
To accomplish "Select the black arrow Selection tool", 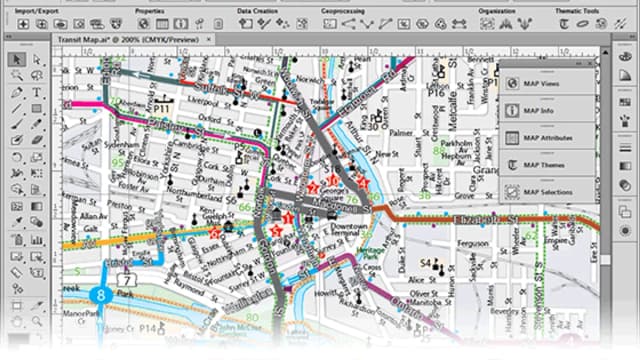I will (17, 60).
